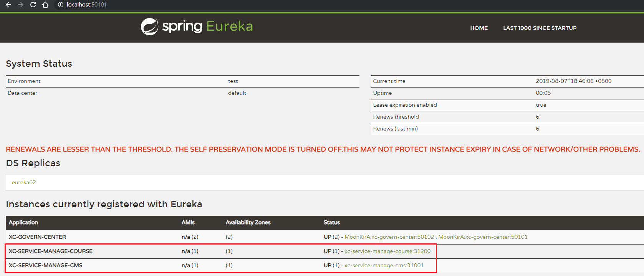Select the Environment value test

[233, 81]
